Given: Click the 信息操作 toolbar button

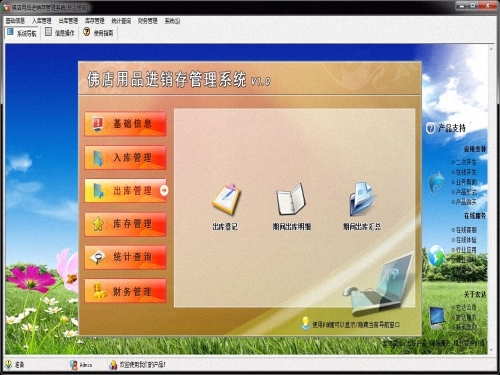Looking at the screenshot, I should point(60,32).
